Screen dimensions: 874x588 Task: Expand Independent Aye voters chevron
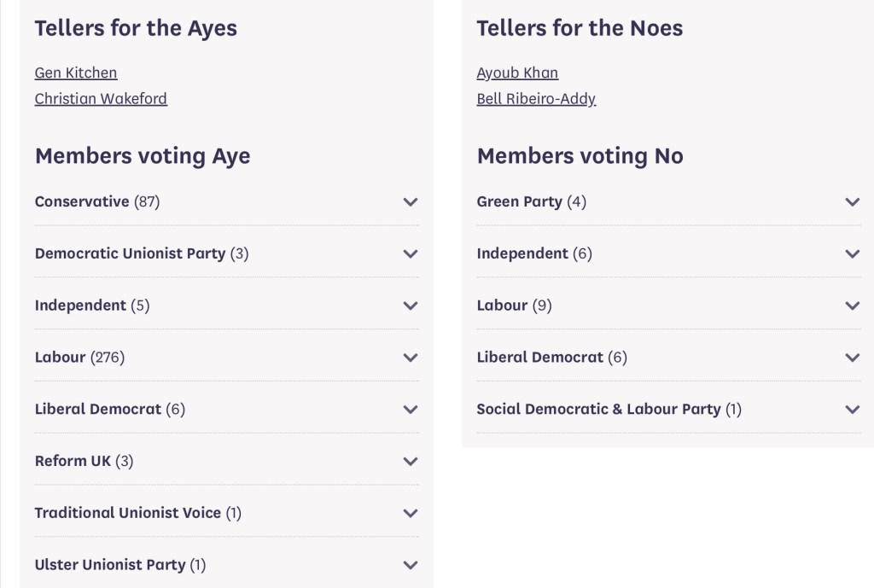(411, 306)
